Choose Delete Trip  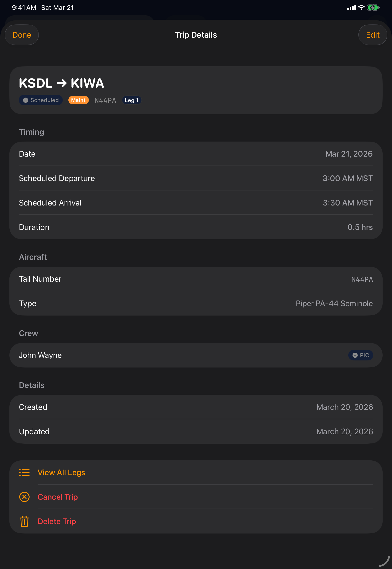[57, 521]
